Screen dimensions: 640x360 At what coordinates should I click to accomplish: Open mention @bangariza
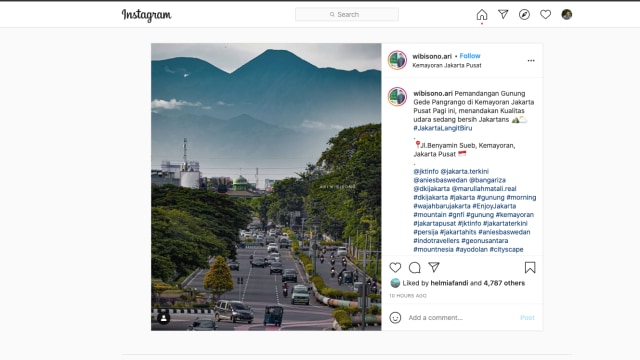(x=487, y=180)
